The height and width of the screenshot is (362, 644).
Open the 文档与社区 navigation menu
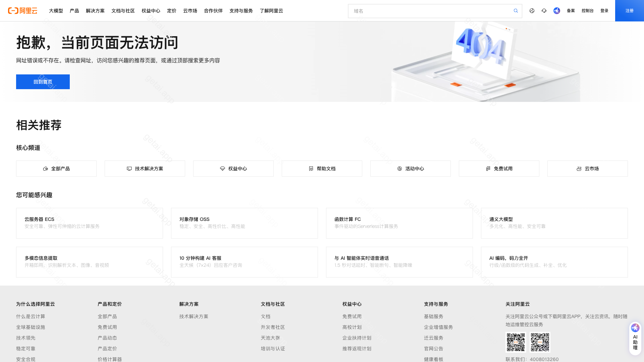click(x=123, y=11)
